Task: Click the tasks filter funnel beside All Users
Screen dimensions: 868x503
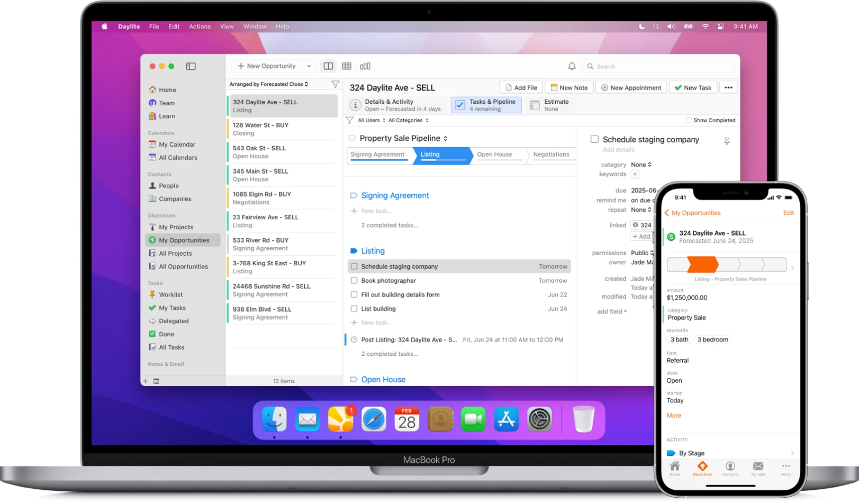Action: click(350, 120)
